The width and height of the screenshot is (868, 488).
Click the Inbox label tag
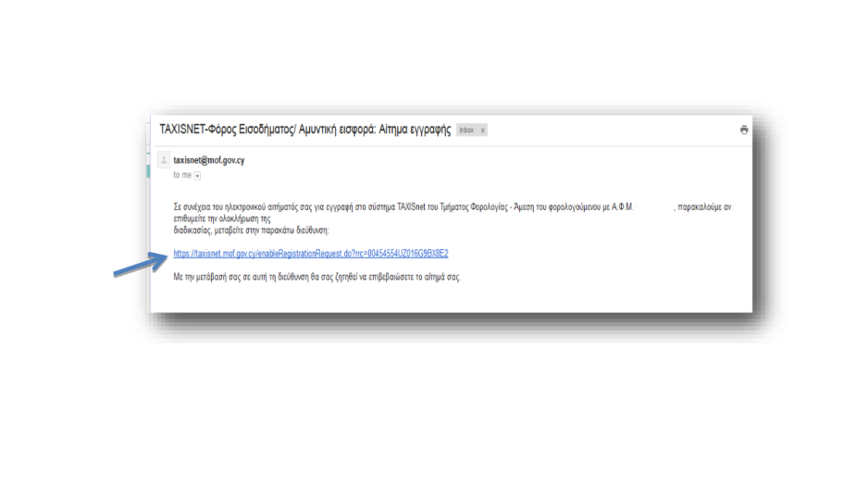tap(466, 131)
